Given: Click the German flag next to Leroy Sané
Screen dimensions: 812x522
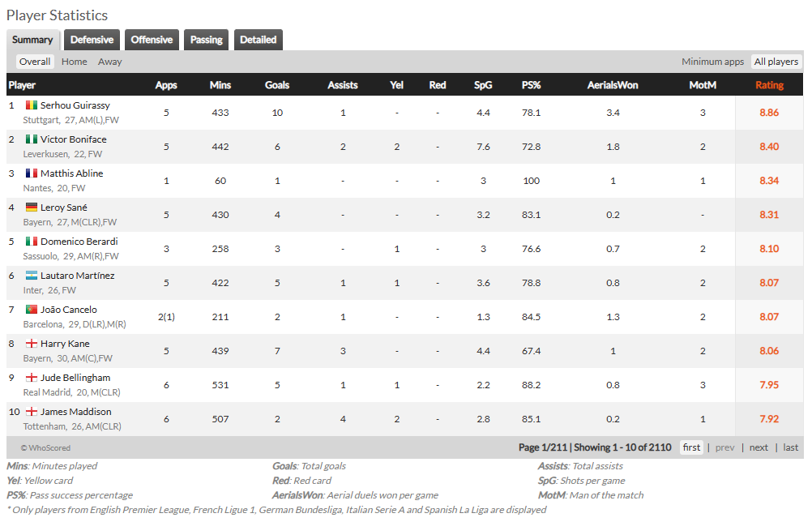Looking at the screenshot, I should click(x=32, y=208).
